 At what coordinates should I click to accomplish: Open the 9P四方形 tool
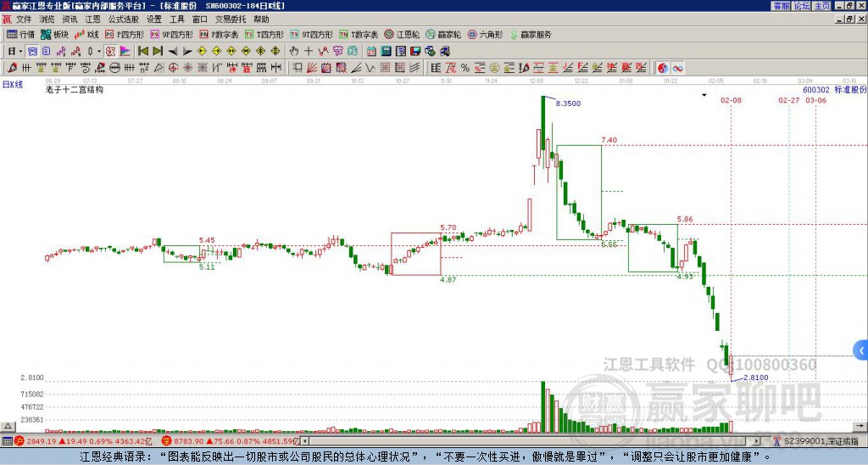tap(171, 34)
